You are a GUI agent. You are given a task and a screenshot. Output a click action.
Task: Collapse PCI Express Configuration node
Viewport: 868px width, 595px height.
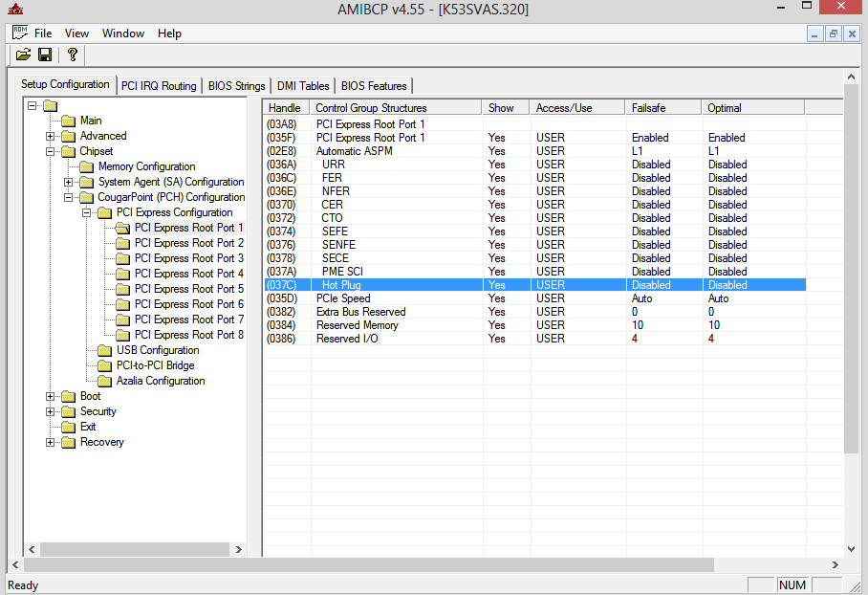point(86,212)
